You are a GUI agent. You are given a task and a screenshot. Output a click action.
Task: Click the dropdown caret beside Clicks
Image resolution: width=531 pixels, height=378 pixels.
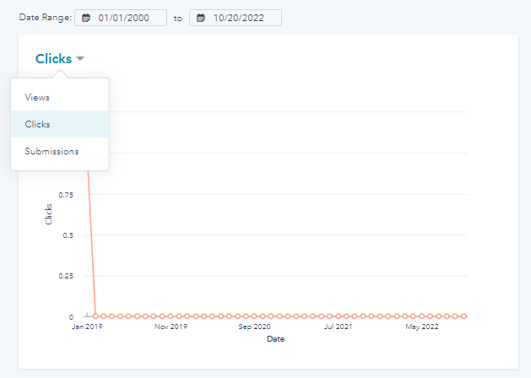[80, 59]
